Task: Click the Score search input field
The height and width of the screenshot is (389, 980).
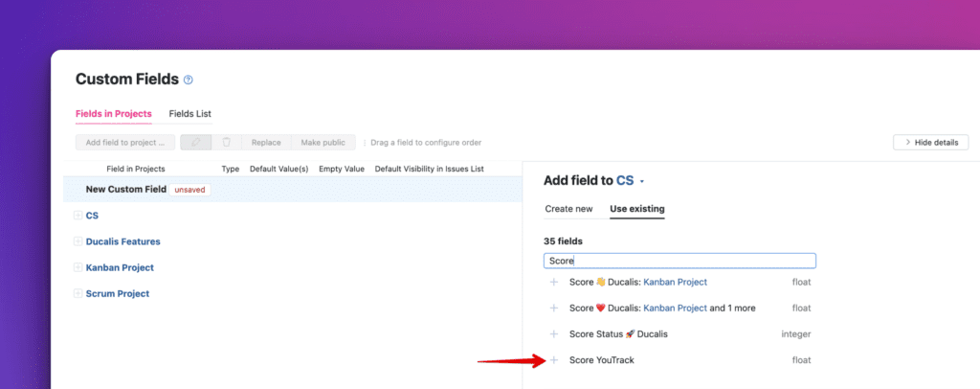Action: (679, 261)
